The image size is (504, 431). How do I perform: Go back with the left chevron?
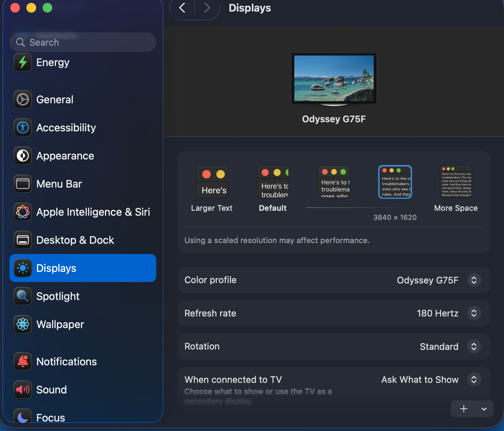coord(182,8)
